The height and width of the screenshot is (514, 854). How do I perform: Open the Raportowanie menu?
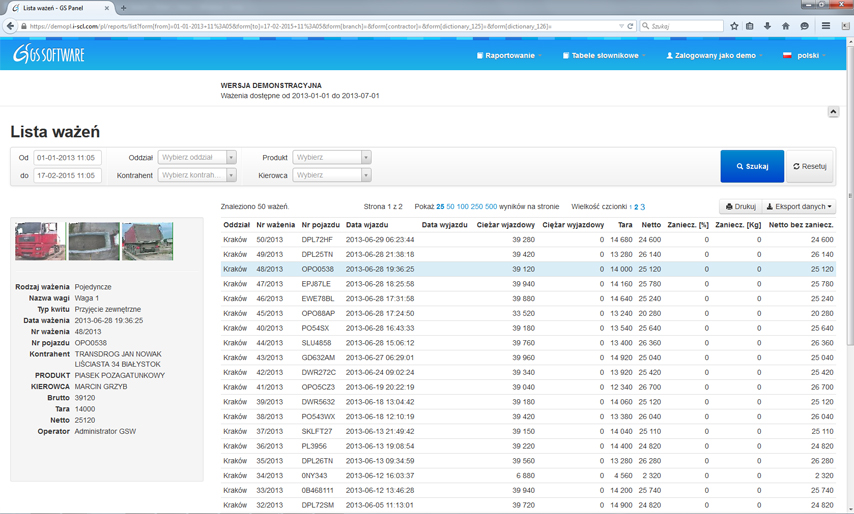[x=509, y=56]
